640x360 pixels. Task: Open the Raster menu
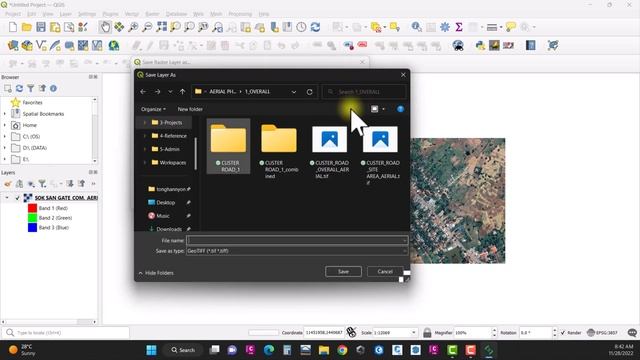point(152,14)
